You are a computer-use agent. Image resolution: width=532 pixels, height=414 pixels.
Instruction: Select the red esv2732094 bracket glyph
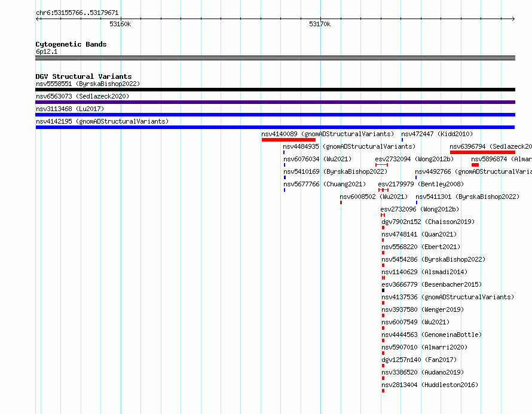(382, 165)
